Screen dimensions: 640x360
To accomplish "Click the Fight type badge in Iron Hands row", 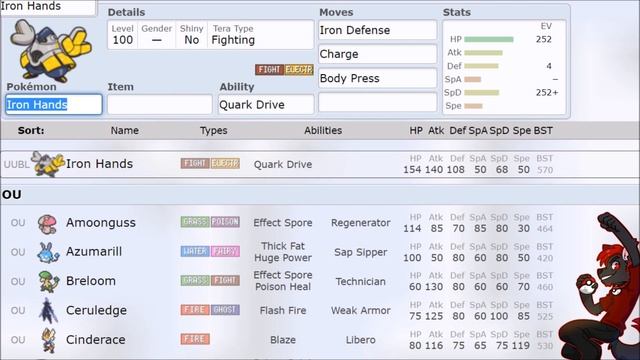I will coord(195,163).
